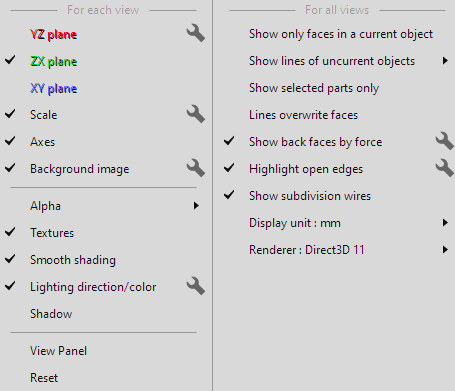Enable the Shadow option
Image resolution: width=455 pixels, height=391 pixels.
51,314
